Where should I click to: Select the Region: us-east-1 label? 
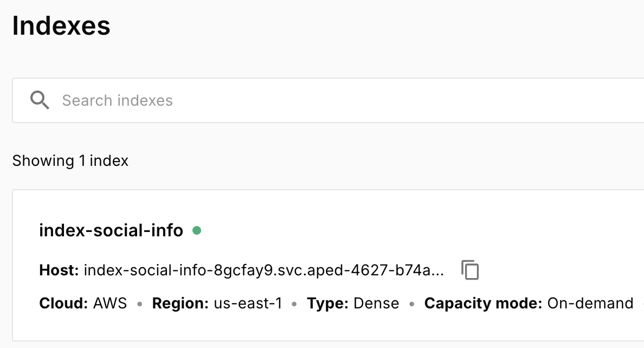216,303
